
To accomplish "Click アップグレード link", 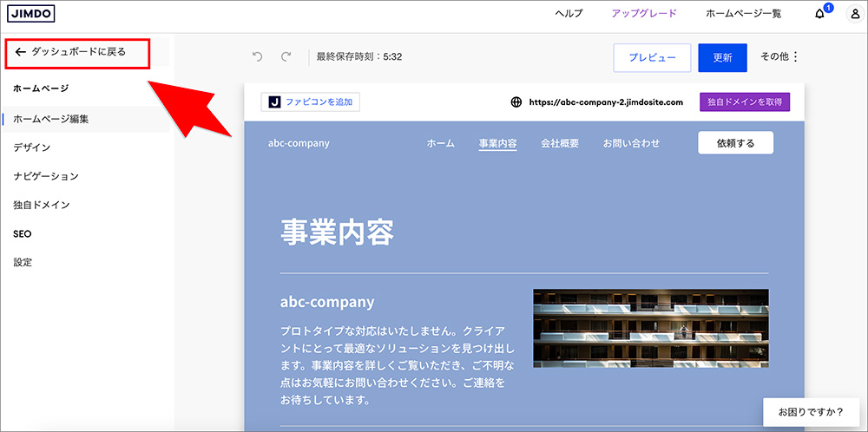I will tap(644, 15).
